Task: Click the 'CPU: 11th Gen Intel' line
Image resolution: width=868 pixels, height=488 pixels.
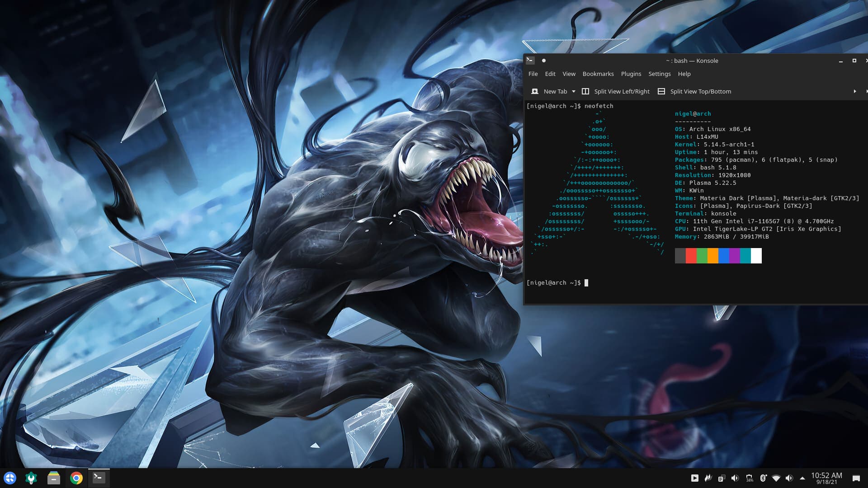Action: (755, 221)
